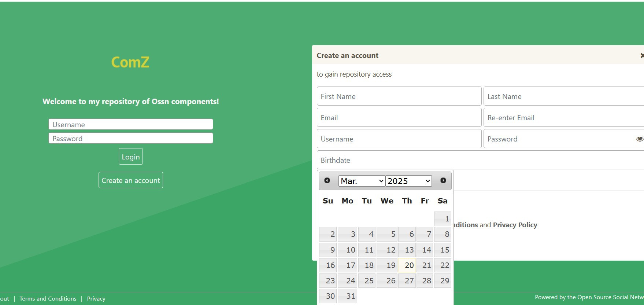Toggle password visibility eye icon

click(639, 139)
